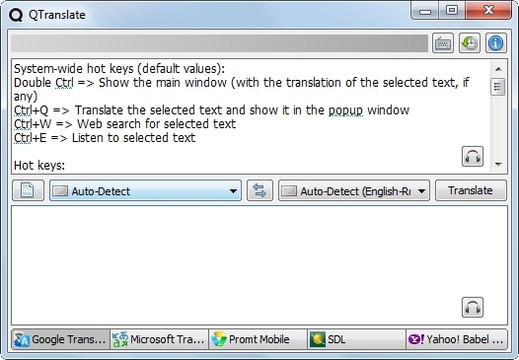Screen dimensions: 519x360
Task: Select the Microsoft Translator service tab
Action: coord(159,339)
